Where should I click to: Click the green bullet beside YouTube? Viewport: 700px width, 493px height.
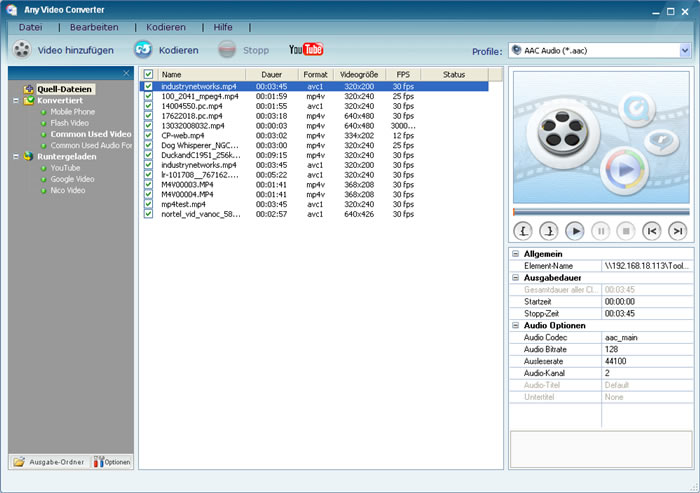click(x=43, y=168)
